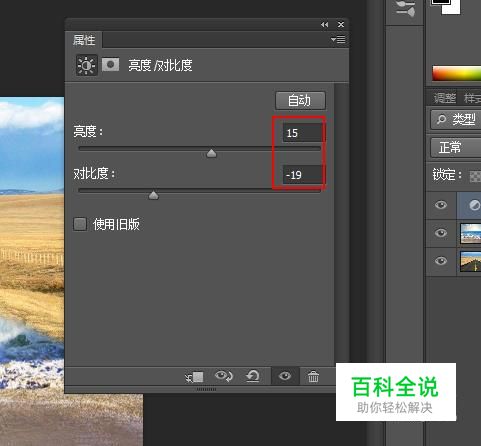Open the Properties panel flyout menu
This screenshot has height=446, width=481.
tap(338, 40)
